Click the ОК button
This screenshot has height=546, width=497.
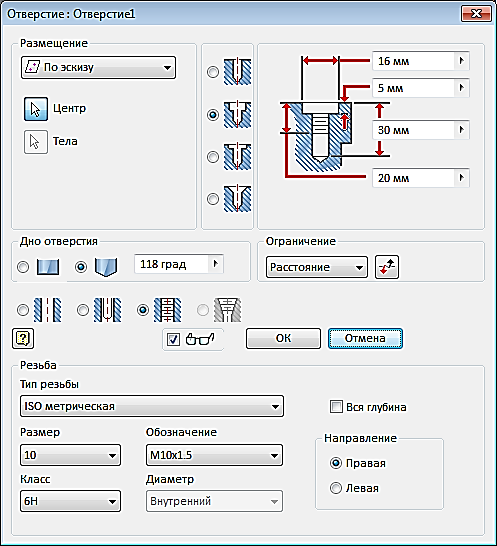pos(283,338)
